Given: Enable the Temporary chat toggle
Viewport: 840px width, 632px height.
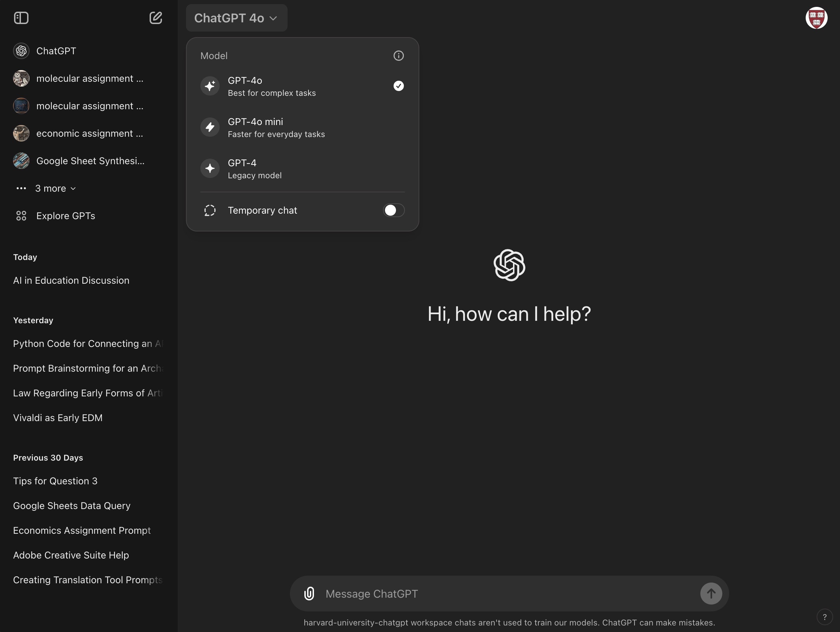Looking at the screenshot, I should (x=394, y=210).
